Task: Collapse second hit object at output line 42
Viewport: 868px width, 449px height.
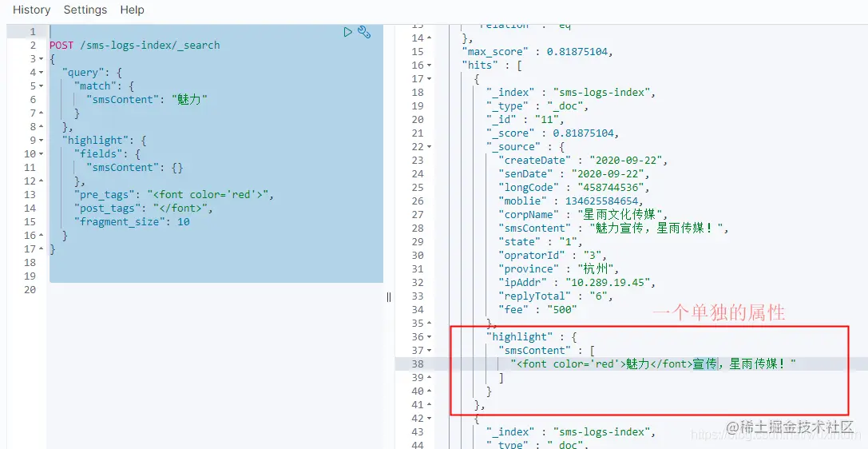Action: 430,419
